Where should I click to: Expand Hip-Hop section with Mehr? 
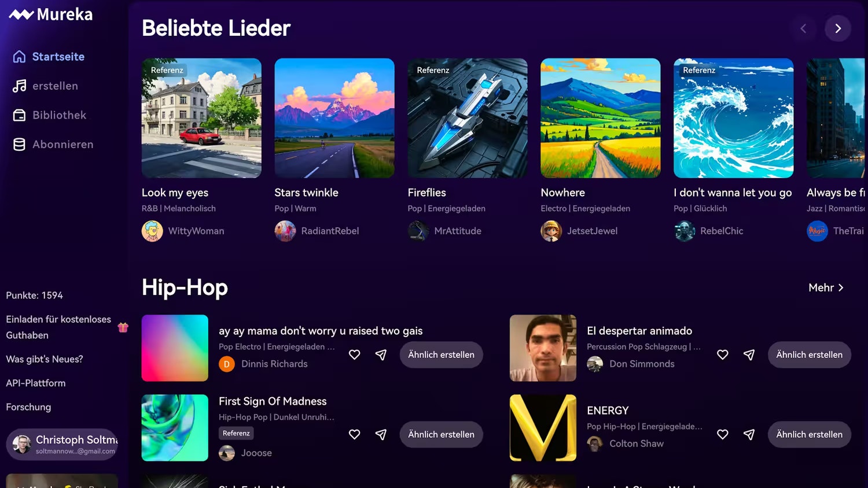[826, 287]
